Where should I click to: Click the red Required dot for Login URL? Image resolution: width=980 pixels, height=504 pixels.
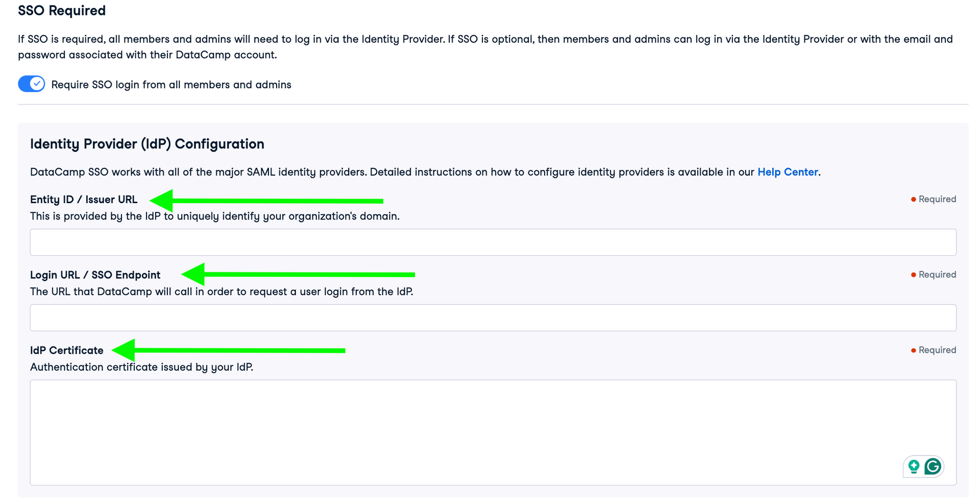point(913,275)
